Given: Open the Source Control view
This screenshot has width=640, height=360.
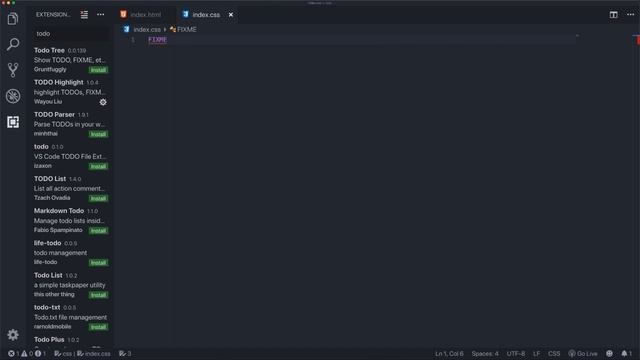Looking at the screenshot, I should (x=13, y=70).
